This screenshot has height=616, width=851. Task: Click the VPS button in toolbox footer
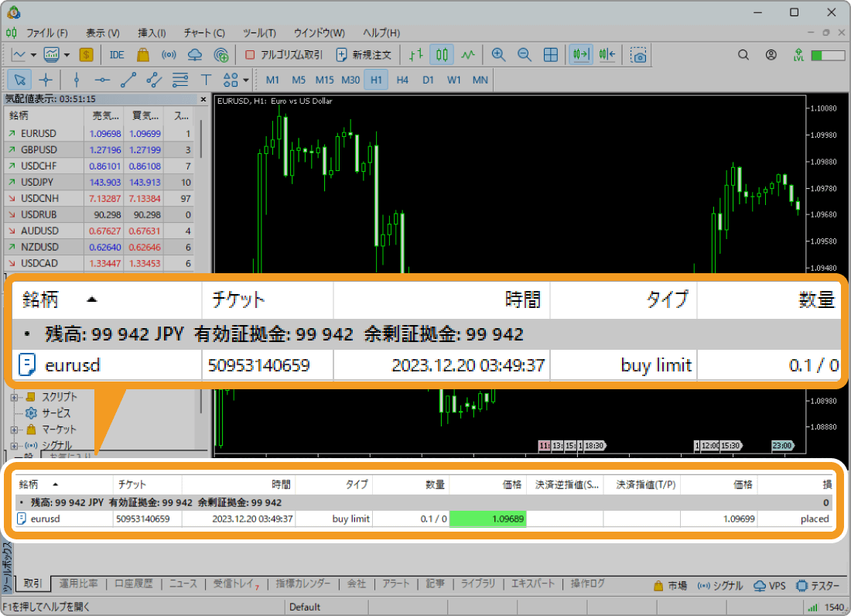coord(770,586)
